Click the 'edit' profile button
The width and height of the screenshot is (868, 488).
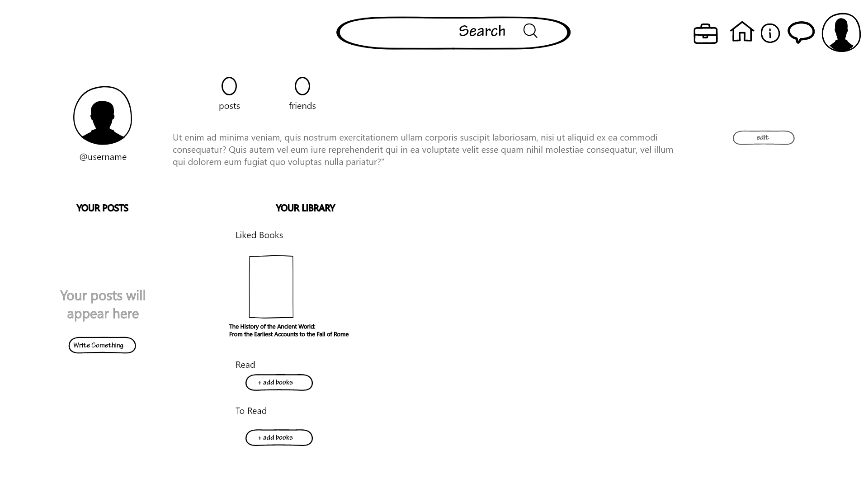(x=764, y=137)
